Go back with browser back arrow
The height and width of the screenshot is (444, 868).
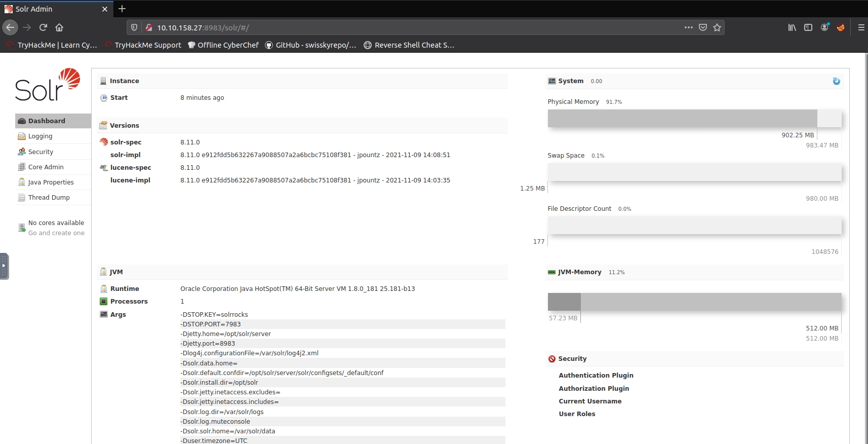pyautogui.click(x=10, y=27)
